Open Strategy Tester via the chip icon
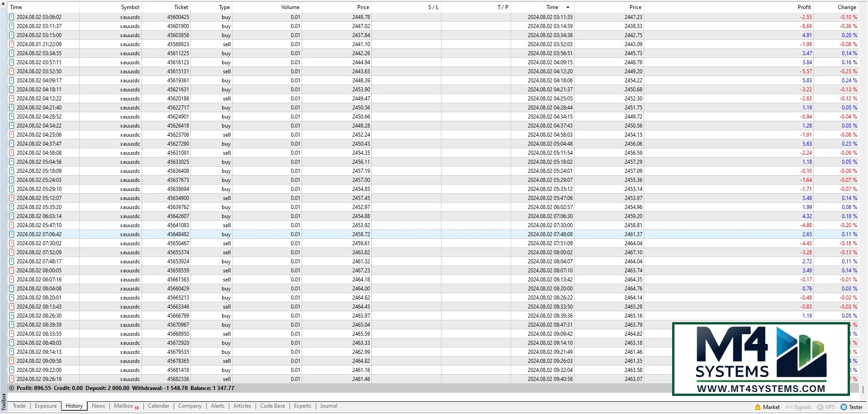 coord(844,407)
